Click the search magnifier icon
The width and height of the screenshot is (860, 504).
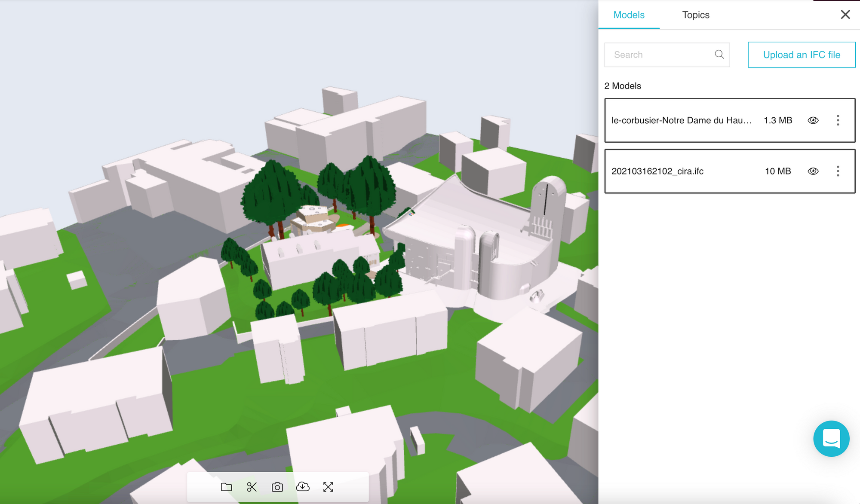(719, 55)
